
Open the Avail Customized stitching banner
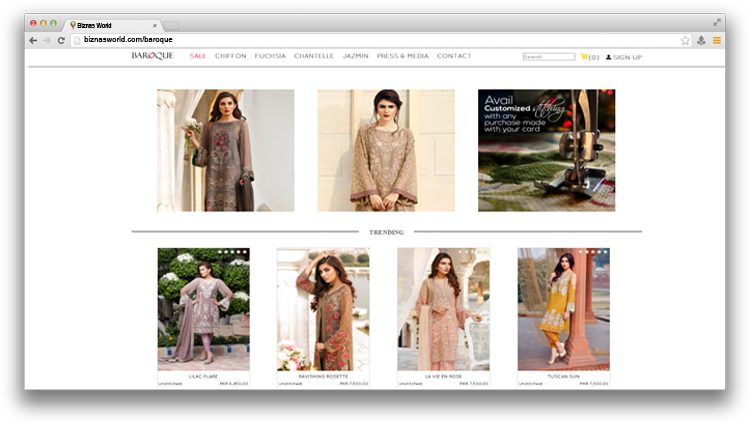tap(547, 150)
